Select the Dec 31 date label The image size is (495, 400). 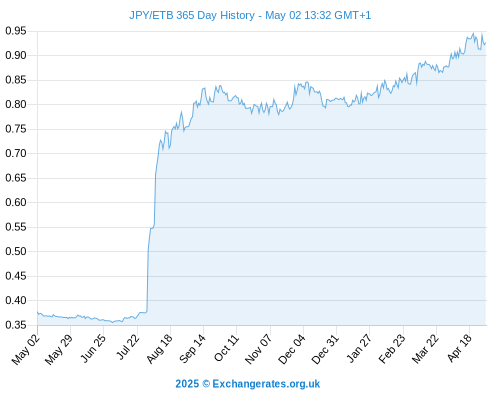(x=325, y=349)
